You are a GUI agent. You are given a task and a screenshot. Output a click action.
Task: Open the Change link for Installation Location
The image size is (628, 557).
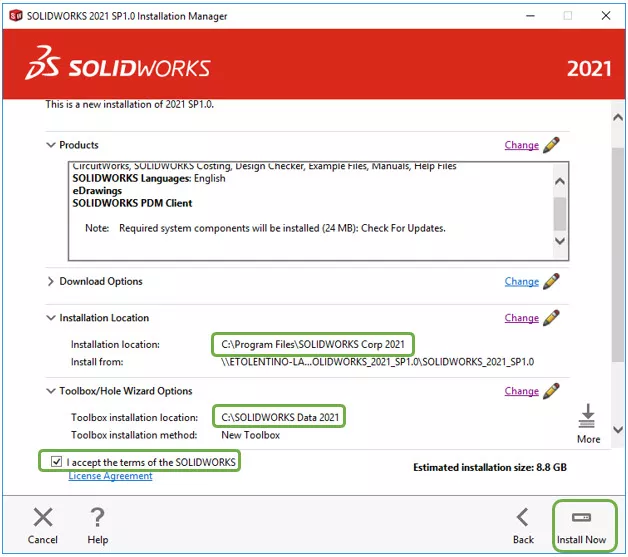[521, 318]
